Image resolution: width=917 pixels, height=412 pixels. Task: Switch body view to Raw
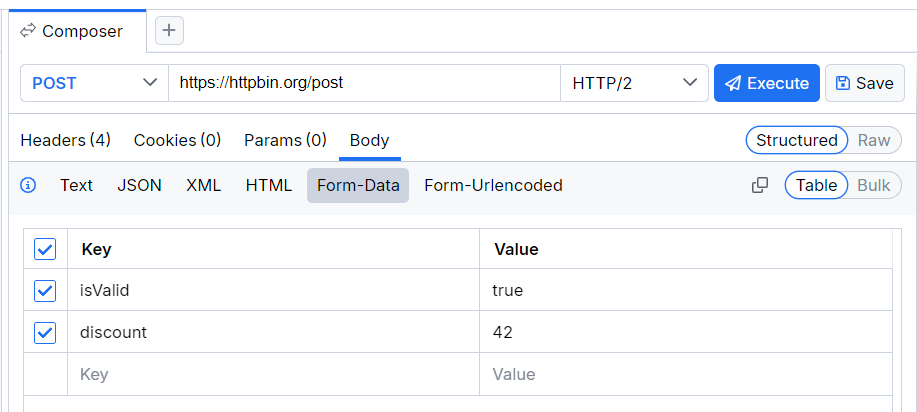pyautogui.click(x=873, y=140)
